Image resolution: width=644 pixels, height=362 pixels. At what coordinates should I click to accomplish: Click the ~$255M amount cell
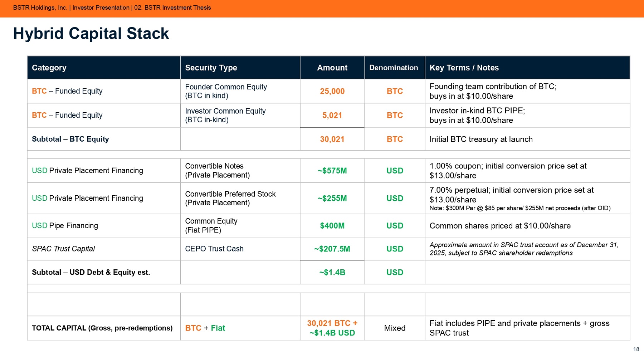point(332,198)
